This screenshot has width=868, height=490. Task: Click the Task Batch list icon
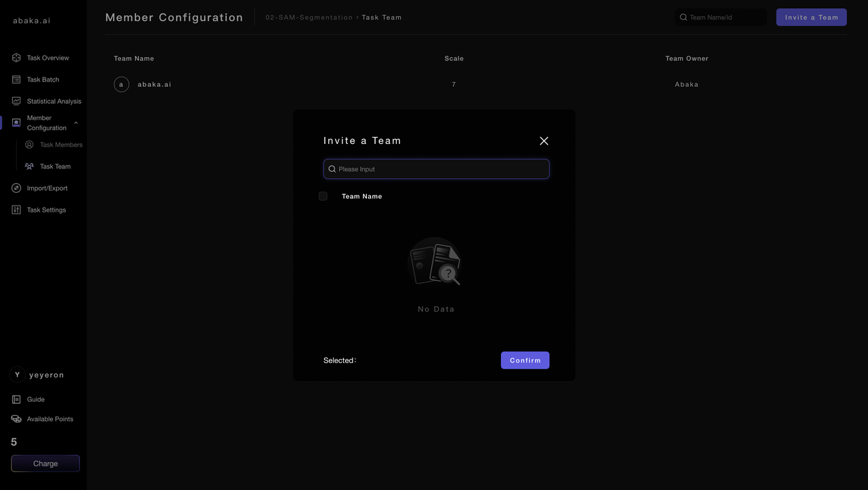(x=16, y=79)
